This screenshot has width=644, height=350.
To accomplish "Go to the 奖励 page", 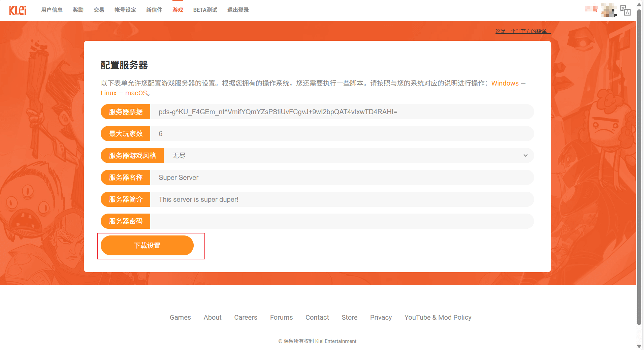I will click(x=78, y=10).
